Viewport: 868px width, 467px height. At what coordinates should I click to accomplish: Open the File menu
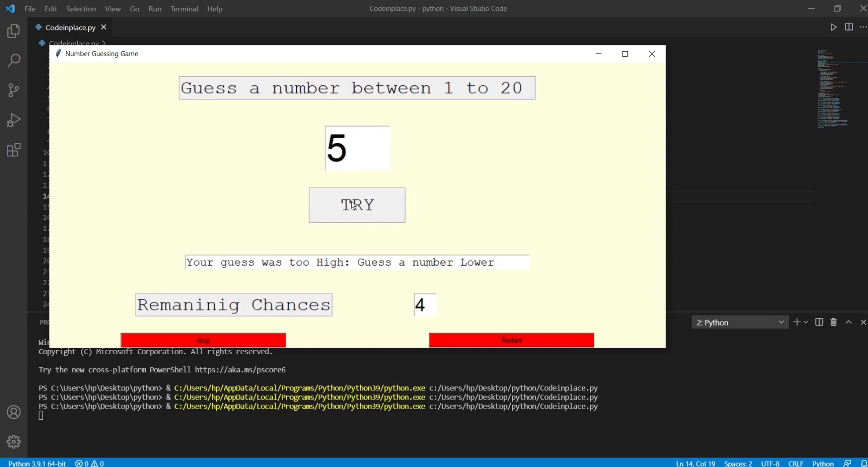pyautogui.click(x=30, y=9)
